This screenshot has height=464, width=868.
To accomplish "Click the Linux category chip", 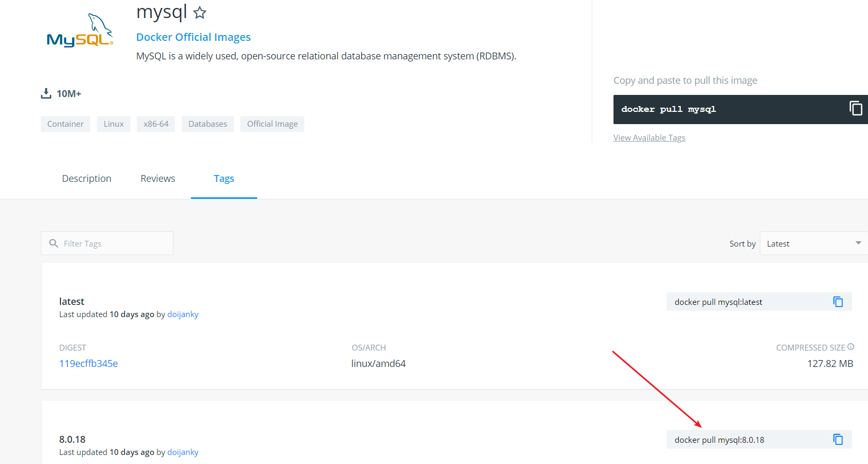I will (x=113, y=124).
